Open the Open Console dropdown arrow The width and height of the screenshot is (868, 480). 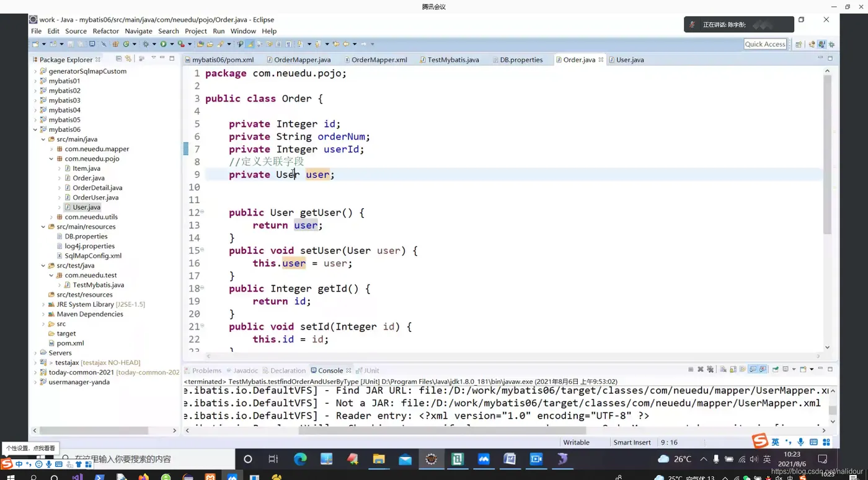point(812,369)
